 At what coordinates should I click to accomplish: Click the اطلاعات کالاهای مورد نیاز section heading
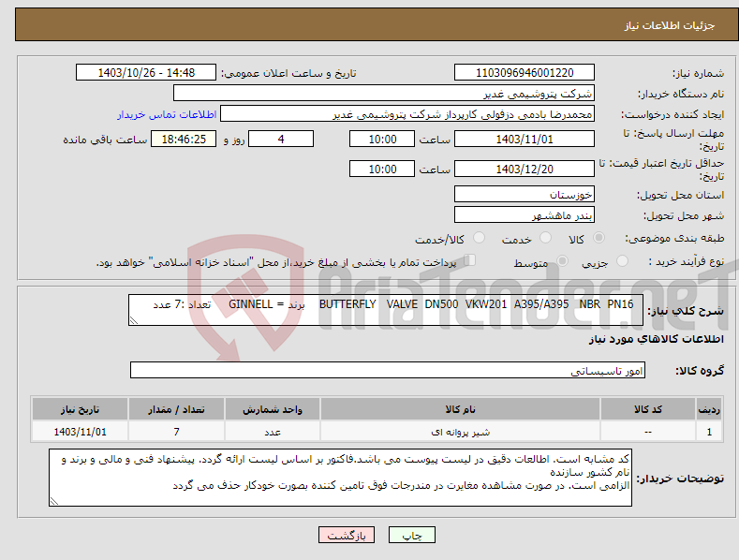click(x=656, y=339)
